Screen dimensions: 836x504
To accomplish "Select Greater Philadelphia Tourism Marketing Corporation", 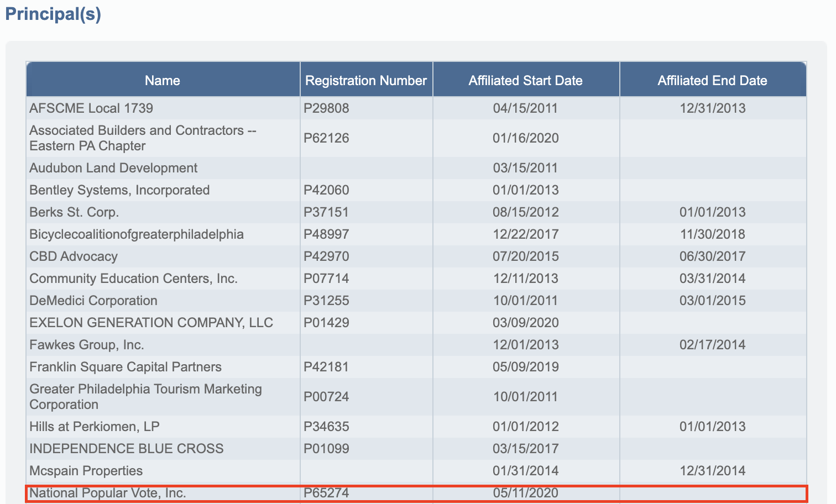I will click(x=145, y=397).
